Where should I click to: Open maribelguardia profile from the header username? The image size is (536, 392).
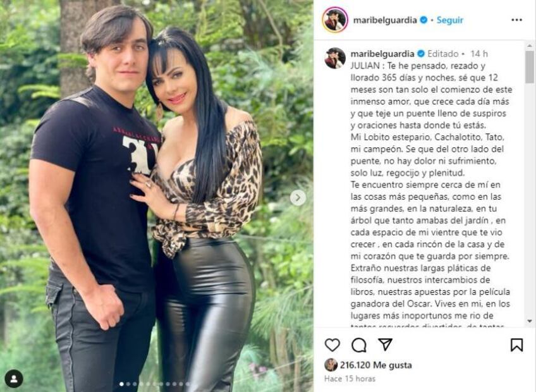[x=385, y=20]
